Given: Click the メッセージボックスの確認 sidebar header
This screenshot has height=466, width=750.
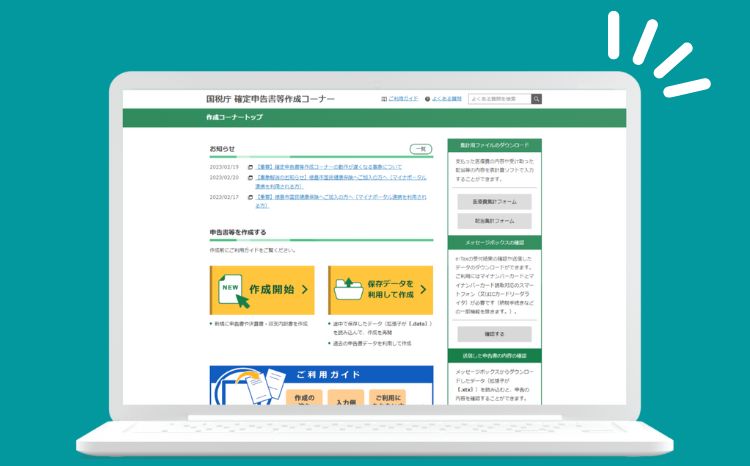Looking at the screenshot, I should coord(495,243).
